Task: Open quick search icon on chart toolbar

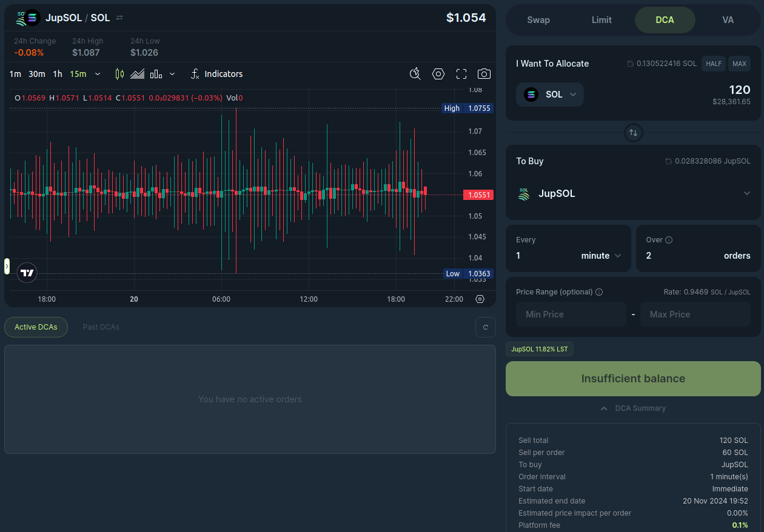Action: [x=415, y=74]
